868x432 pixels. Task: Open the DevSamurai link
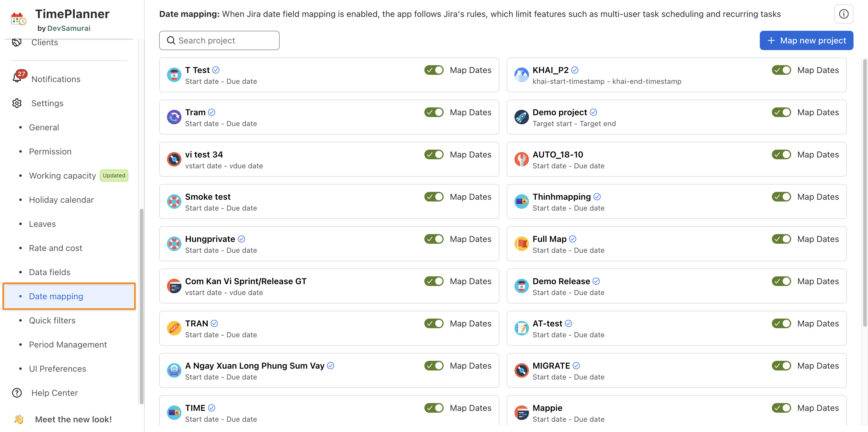point(69,28)
